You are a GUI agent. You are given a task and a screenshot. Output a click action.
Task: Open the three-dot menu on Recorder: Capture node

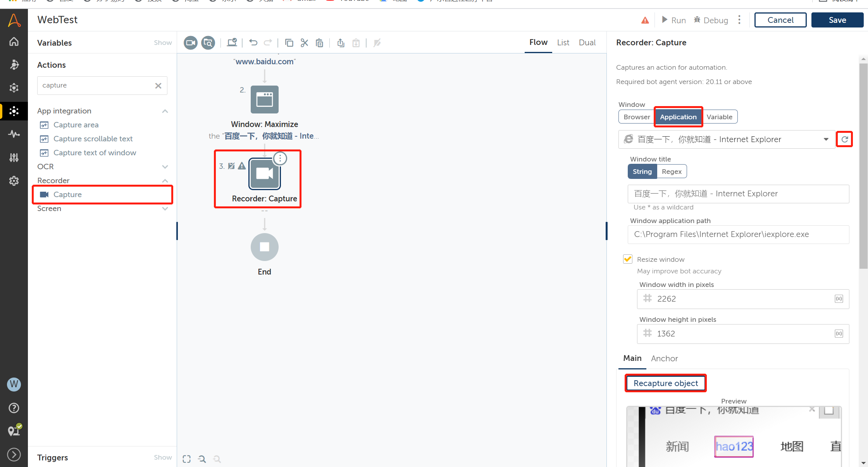[280, 158]
